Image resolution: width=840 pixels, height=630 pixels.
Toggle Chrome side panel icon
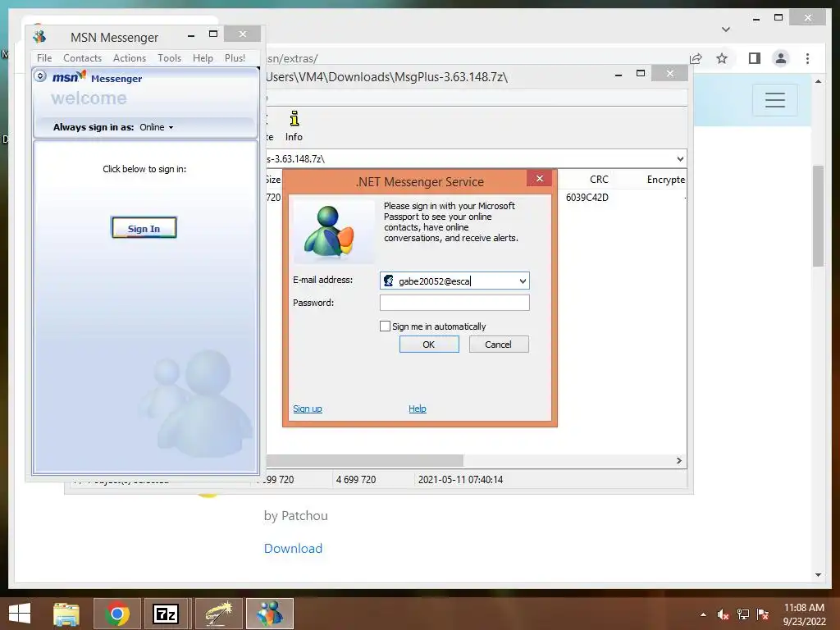coord(755,58)
